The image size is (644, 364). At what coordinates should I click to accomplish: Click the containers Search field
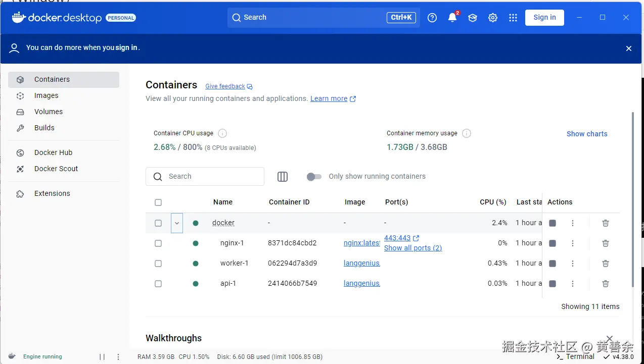(x=205, y=177)
